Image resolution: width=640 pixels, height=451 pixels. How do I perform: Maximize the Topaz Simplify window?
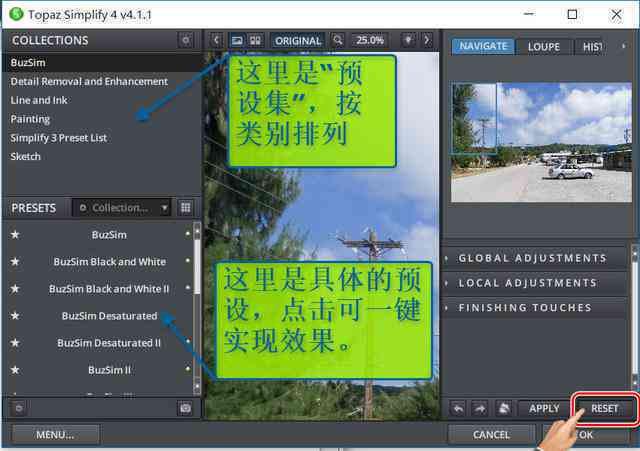pyautogui.click(x=572, y=14)
